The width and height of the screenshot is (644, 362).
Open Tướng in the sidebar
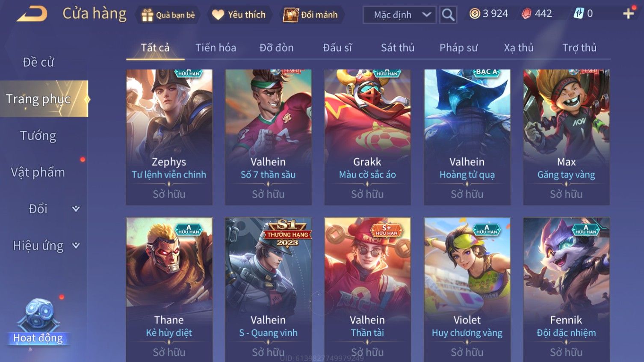coord(38,136)
